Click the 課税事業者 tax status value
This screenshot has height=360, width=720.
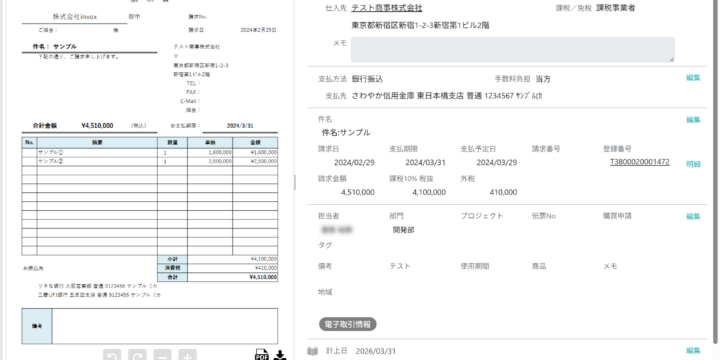[615, 8]
